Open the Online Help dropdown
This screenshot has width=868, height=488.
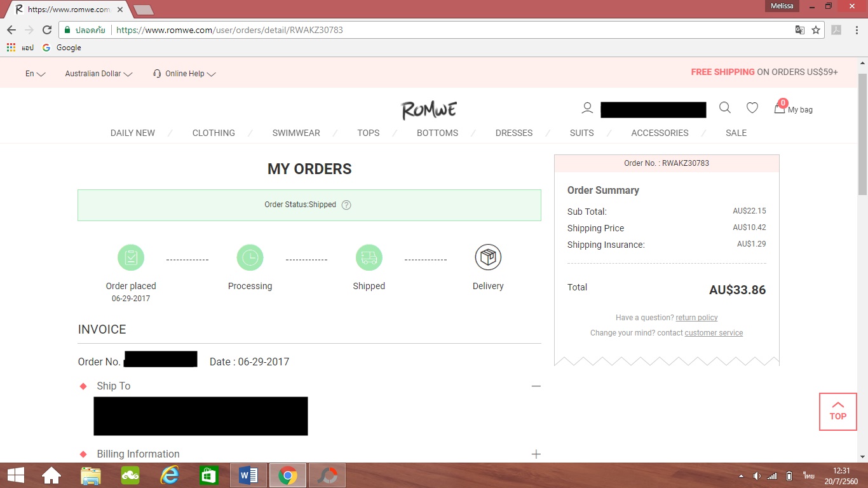pyautogui.click(x=185, y=74)
